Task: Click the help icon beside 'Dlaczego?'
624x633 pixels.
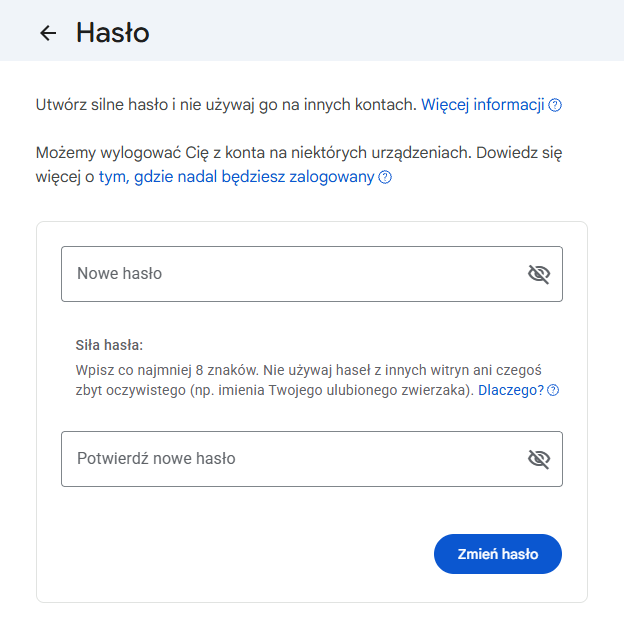Action: coord(553,390)
